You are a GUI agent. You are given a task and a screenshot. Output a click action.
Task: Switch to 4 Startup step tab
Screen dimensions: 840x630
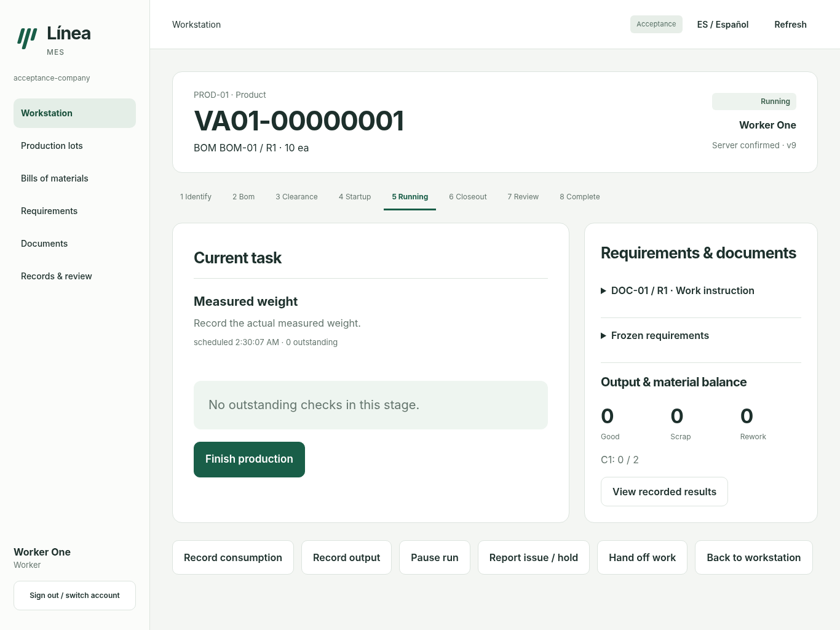[x=355, y=197]
